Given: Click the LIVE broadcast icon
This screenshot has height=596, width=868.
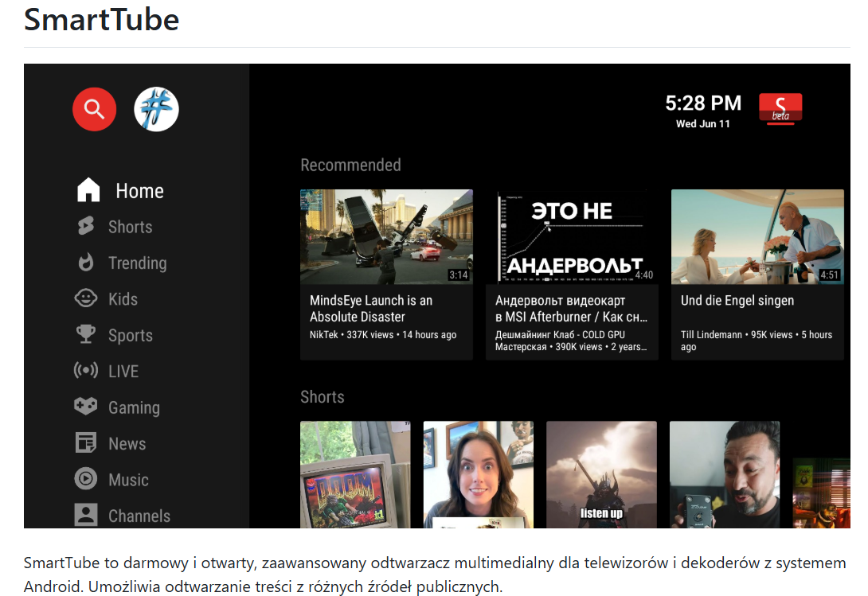Looking at the screenshot, I should (x=86, y=370).
